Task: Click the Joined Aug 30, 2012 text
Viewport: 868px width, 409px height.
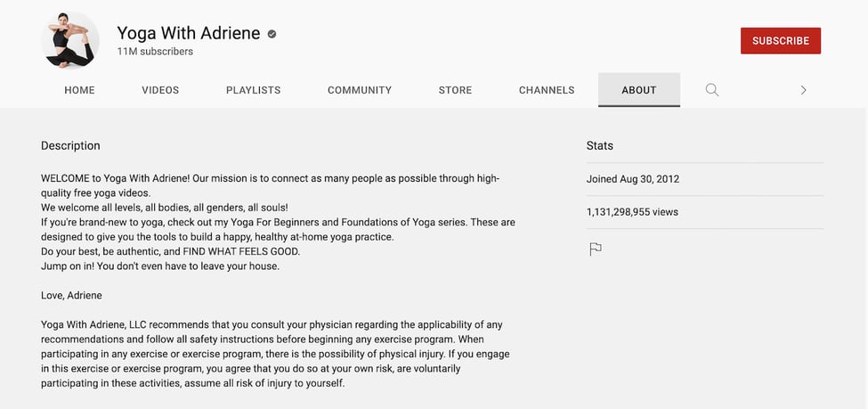Action: coord(632,179)
